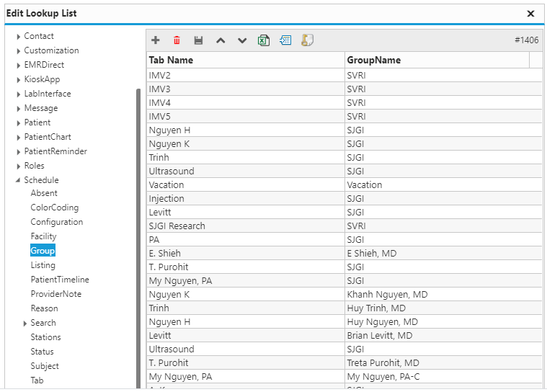This screenshot has height=392, width=547.
Task: Select the Injection row cell
Action: [246, 198]
